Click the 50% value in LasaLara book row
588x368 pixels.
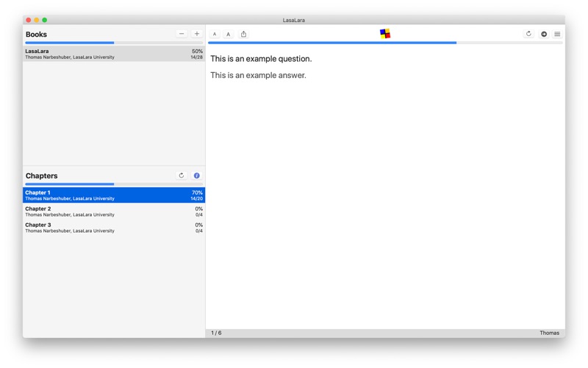click(x=197, y=51)
